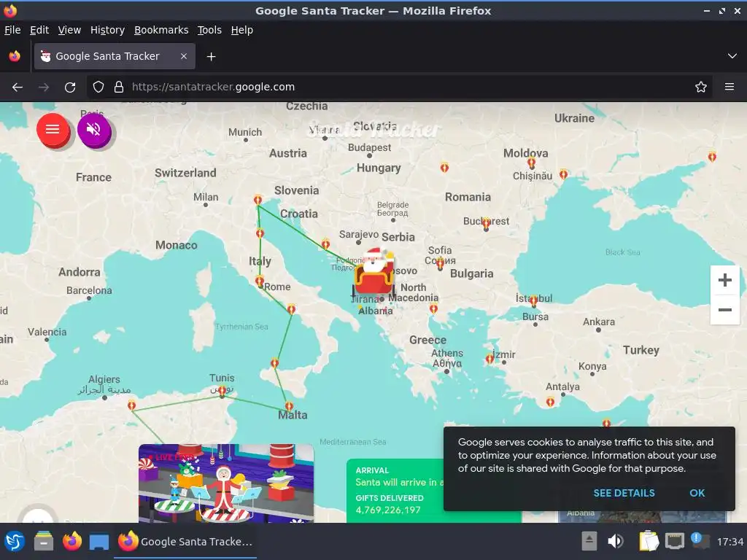Click the Antalya map pin
This screenshot has height=560, width=747.
point(550,402)
